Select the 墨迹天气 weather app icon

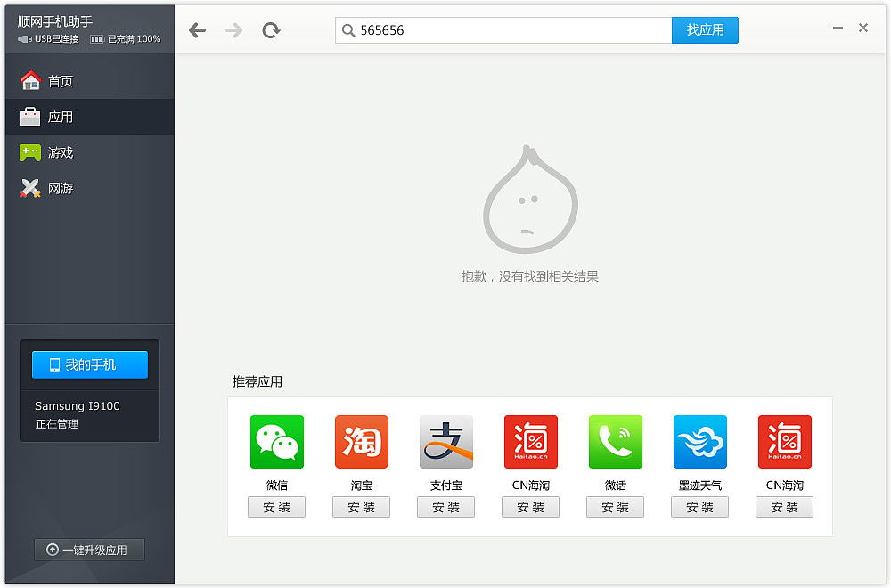[699, 441]
